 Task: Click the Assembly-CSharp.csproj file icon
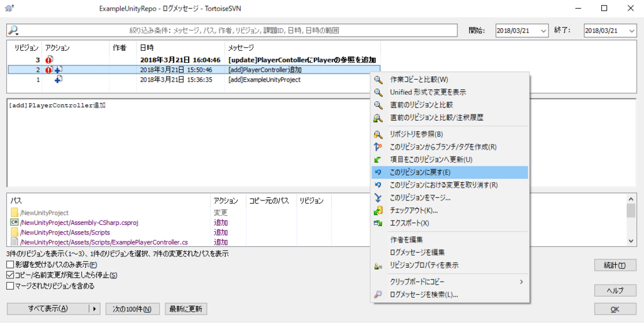[14, 222]
